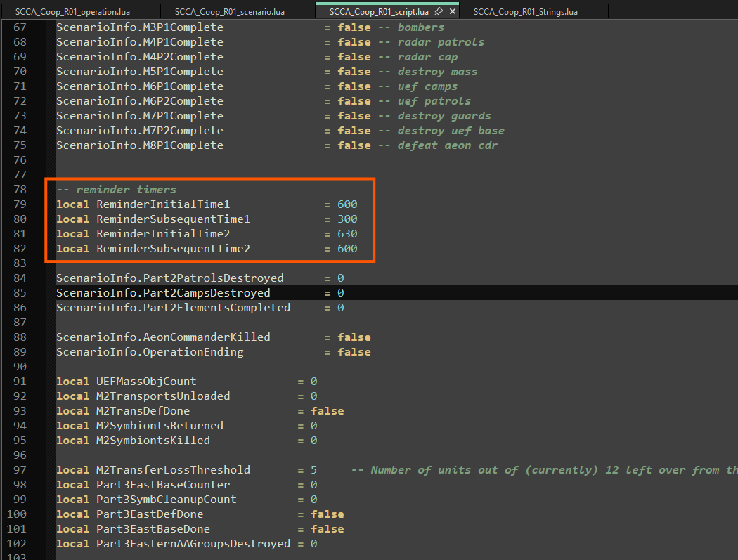Image resolution: width=738 pixels, height=560 pixels.
Task: Click the '-- radar cap' comment
Action: (x=418, y=57)
